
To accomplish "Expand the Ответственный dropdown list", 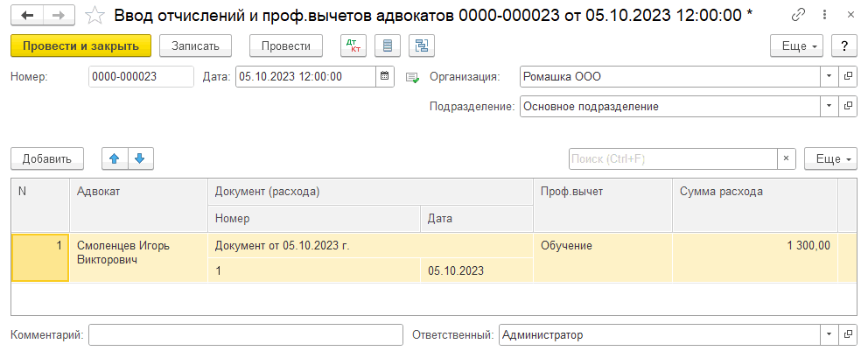I will 828,335.
